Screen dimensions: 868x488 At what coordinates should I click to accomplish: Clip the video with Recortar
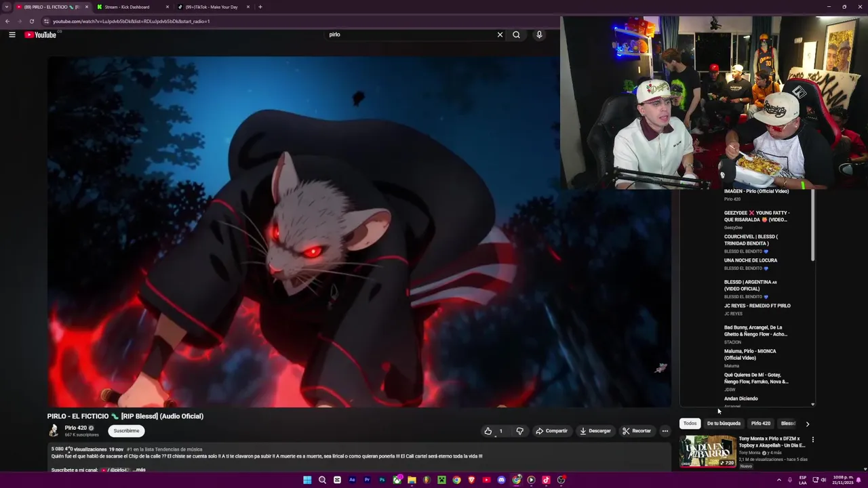(x=636, y=431)
